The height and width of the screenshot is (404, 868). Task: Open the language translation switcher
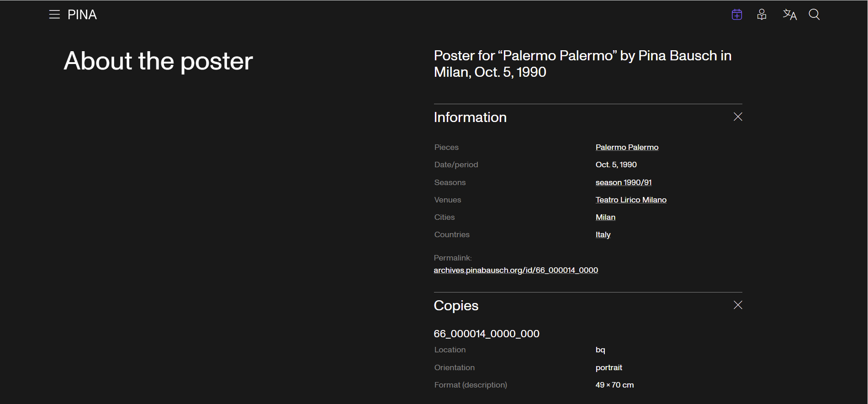pos(789,15)
